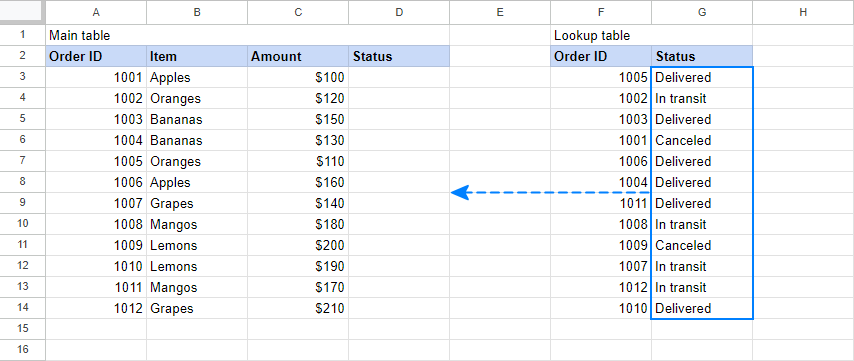
Task: Select 'Bananas' cell in row 6
Action: 197,140
